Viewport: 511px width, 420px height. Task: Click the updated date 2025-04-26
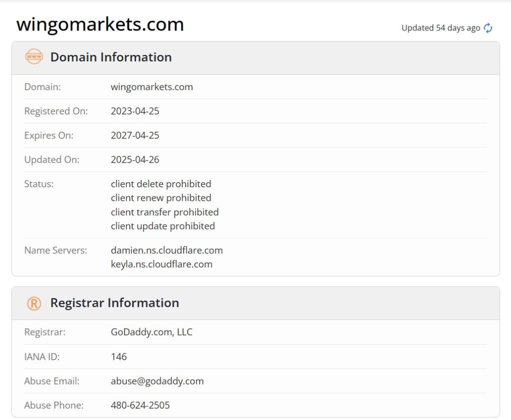(135, 159)
